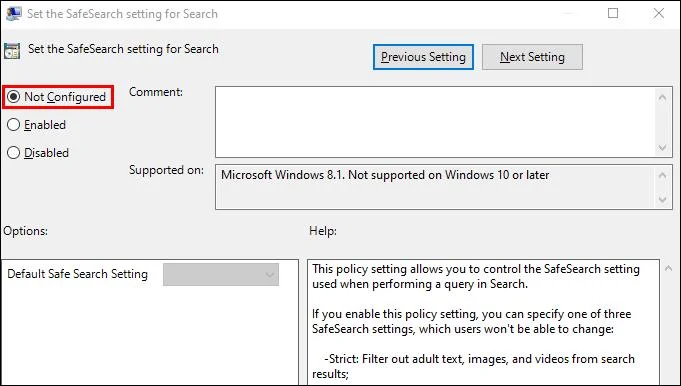Close the SafeSearch policy window
The height and width of the screenshot is (386, 681).
659,13
